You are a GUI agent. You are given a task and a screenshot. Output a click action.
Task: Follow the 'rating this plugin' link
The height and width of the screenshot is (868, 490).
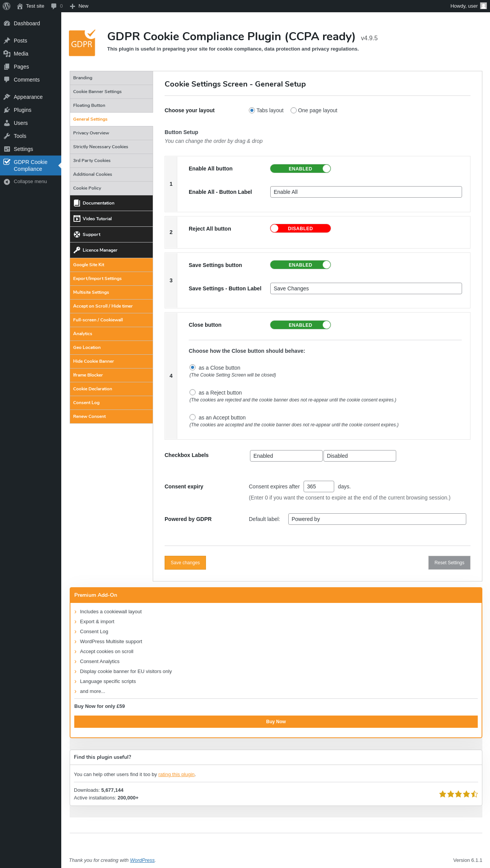click(x=176, y=775)
